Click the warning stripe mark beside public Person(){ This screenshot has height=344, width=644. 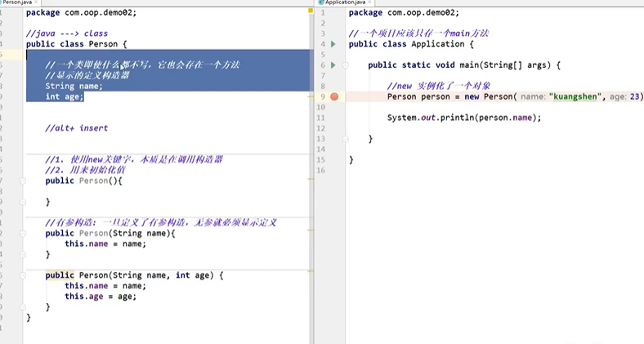click(311, 179)
